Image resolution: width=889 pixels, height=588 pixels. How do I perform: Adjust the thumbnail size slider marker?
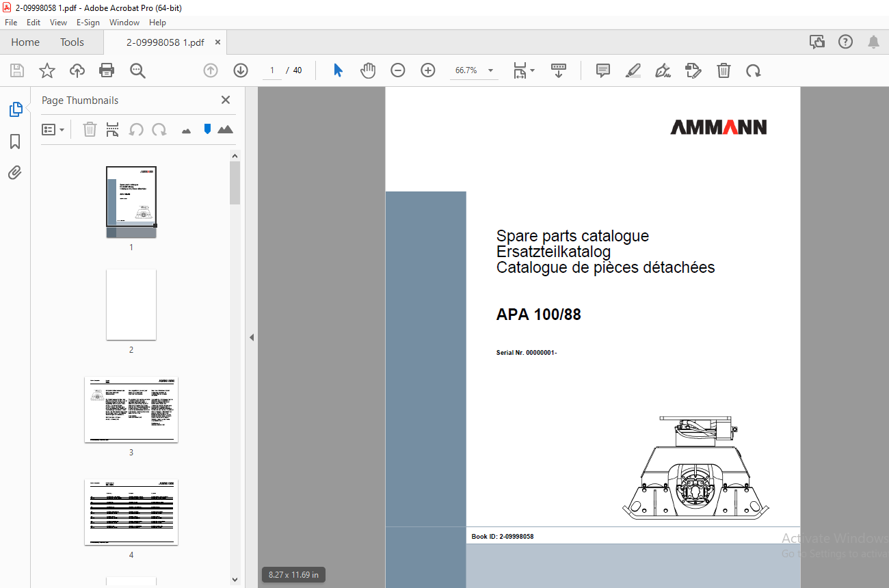click(207, 129)
